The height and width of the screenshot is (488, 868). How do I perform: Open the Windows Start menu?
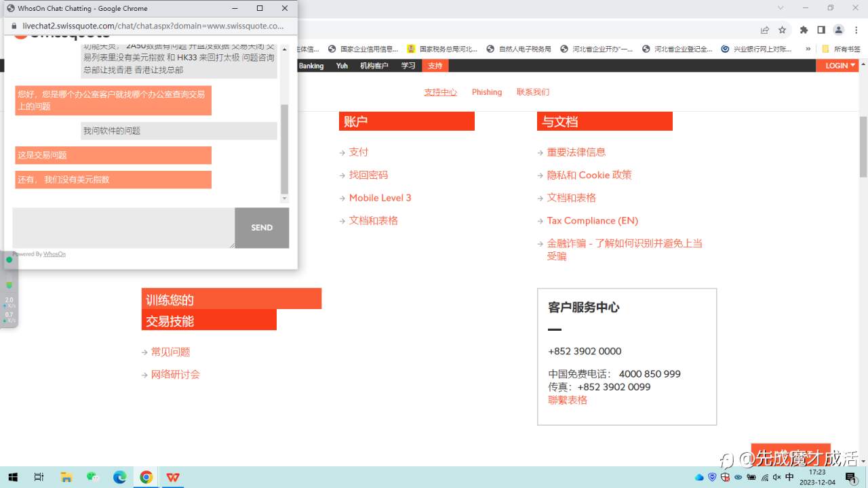(x=13, y=477)
